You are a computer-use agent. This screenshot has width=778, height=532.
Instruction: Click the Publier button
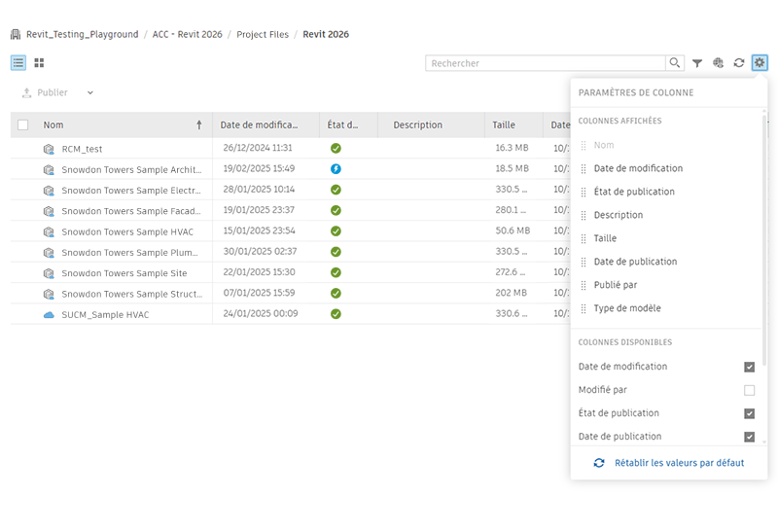(x=45, y=92)
